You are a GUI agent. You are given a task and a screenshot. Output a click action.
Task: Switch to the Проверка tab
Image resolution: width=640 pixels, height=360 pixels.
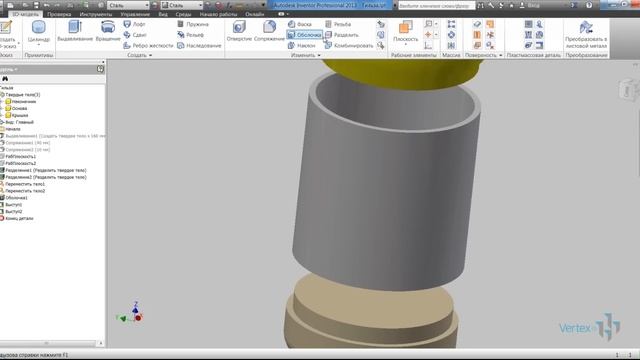pos(59,14)
